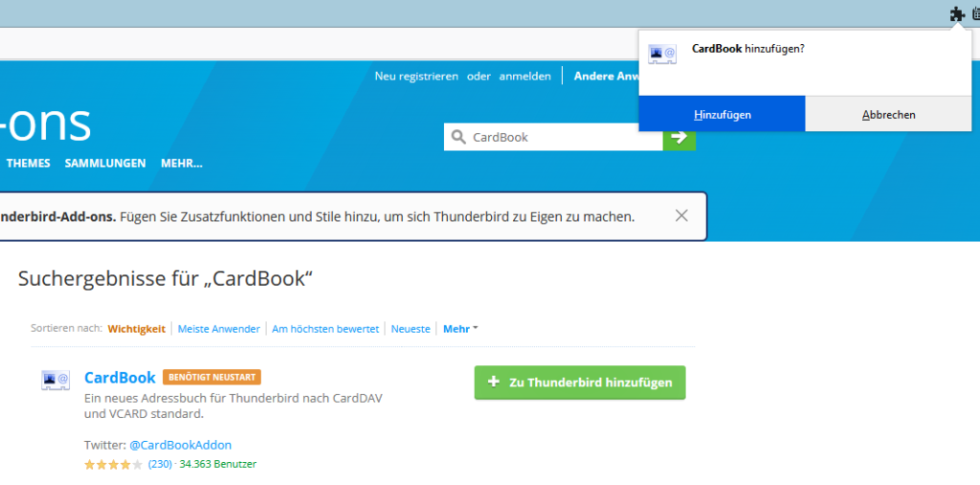Screen dimensions: 980x485
Task: Confirm with the Hinzufügen button
Action: tap(722, 115)
